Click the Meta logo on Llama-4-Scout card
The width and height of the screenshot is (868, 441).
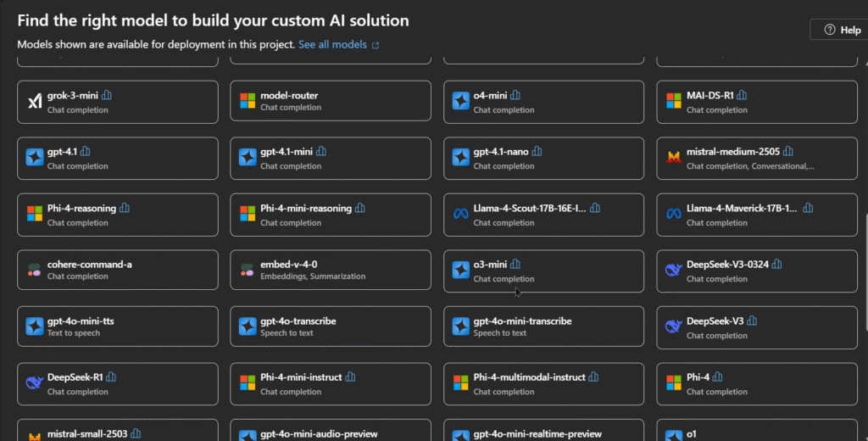pyautogui.click(x=461, y=214)
